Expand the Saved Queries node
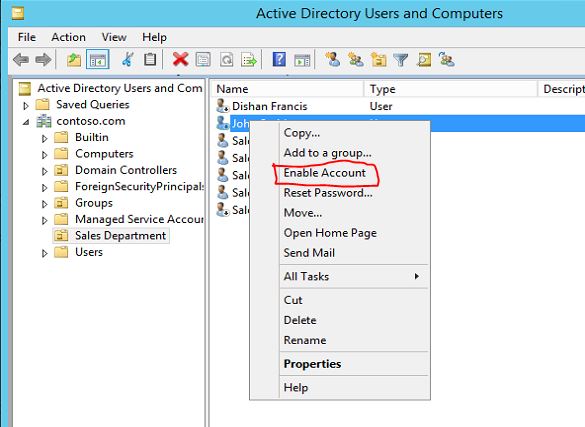 tap(26, 106)
